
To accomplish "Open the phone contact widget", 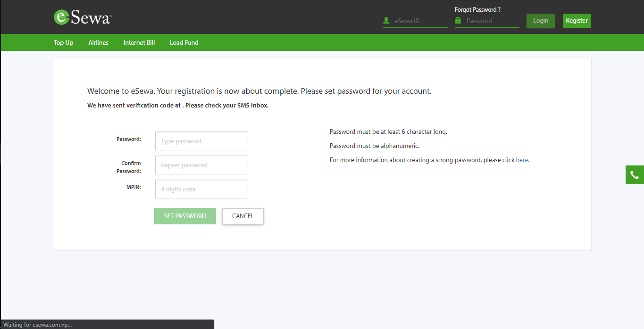I will (635, 175).
